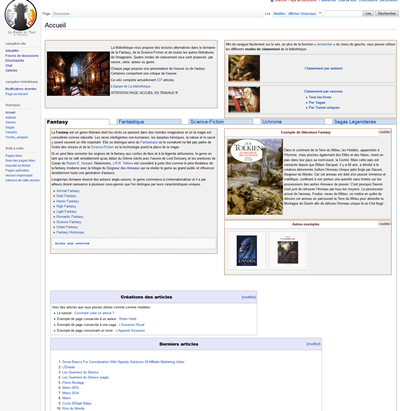Open Forums de discussions link

tap(22, 56)
